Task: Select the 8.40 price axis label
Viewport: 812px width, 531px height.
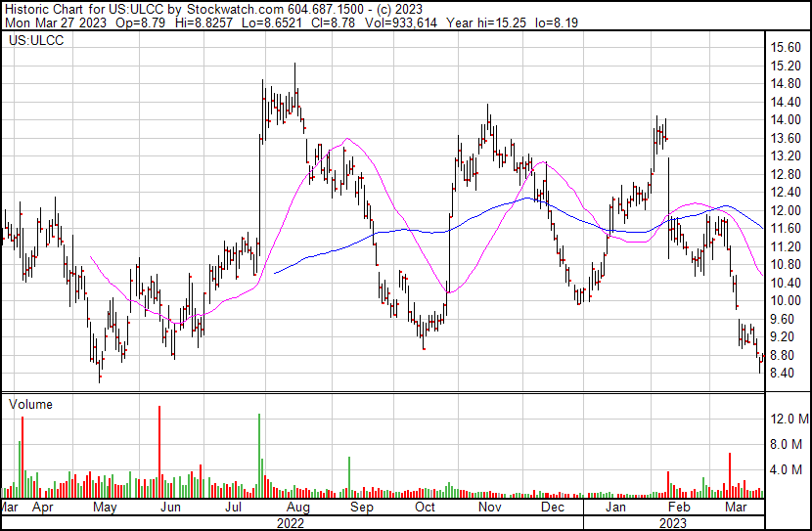Action: (786, 374)
